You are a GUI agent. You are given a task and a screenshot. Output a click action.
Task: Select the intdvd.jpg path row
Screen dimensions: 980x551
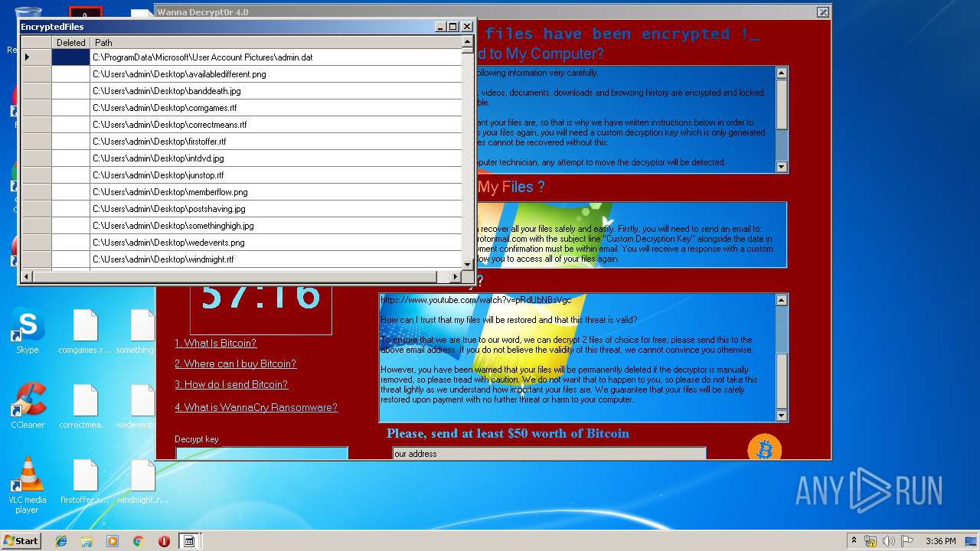point(276,158)
